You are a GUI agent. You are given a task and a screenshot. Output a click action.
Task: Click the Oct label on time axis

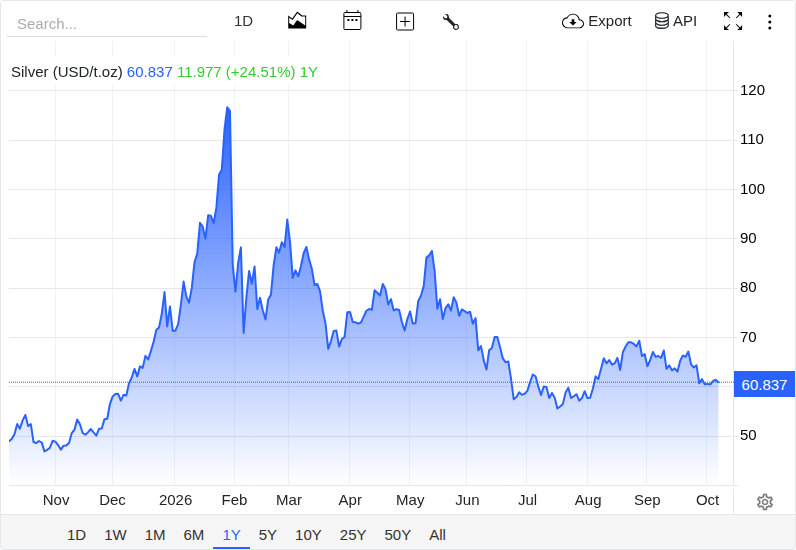pos(707,500)
